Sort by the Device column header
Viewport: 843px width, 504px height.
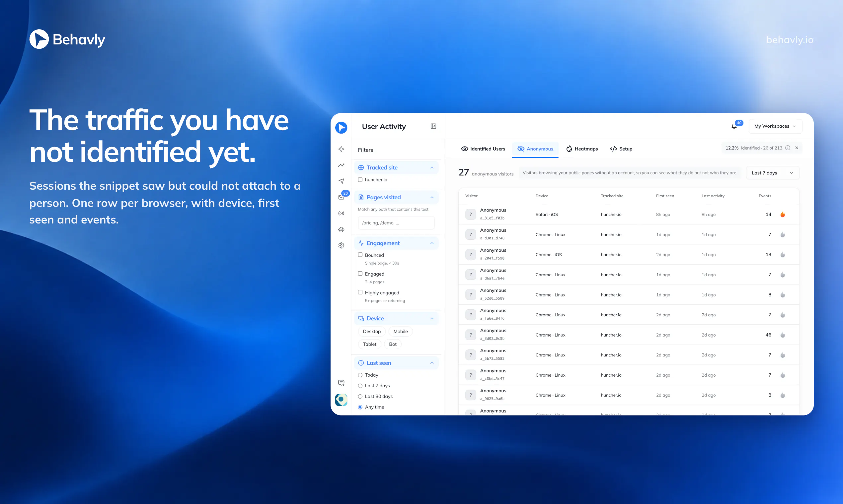coord(542,196)
